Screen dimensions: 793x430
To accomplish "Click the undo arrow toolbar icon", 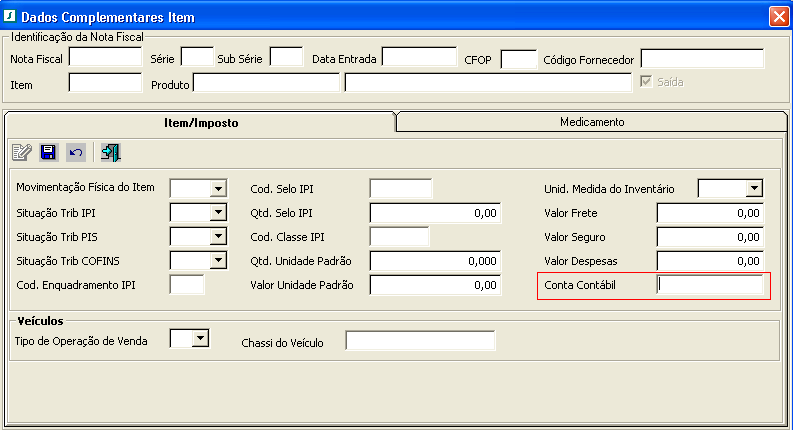I will [x=75, y=152].
